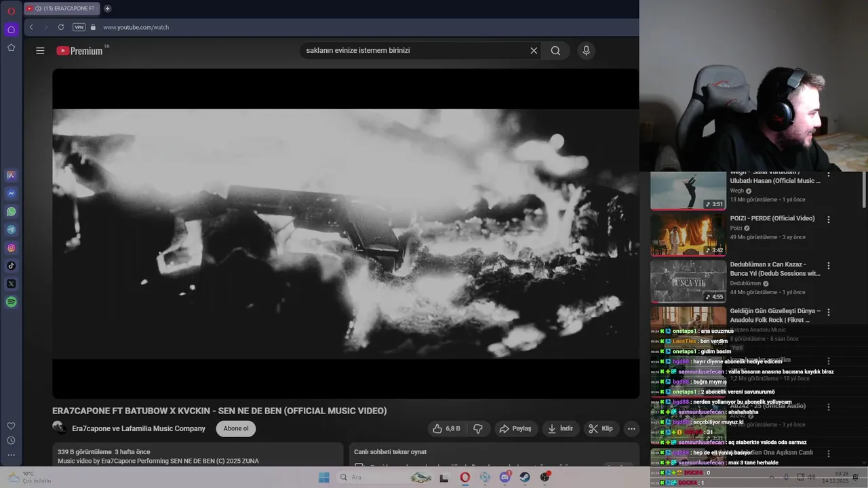Run the search with the magnifier button
Screen dimensions: 868x488
pos(555,50)
